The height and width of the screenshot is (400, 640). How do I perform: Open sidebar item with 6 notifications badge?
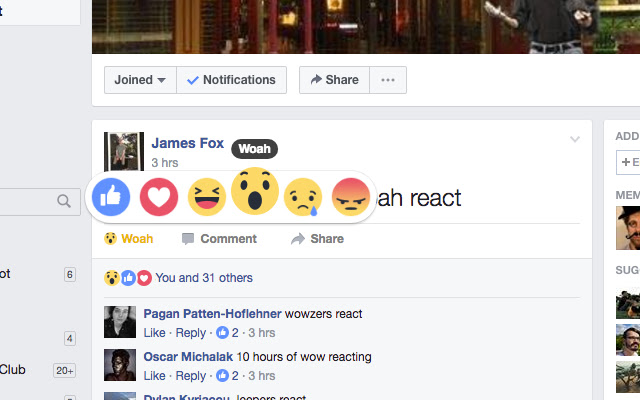(38, 274)
